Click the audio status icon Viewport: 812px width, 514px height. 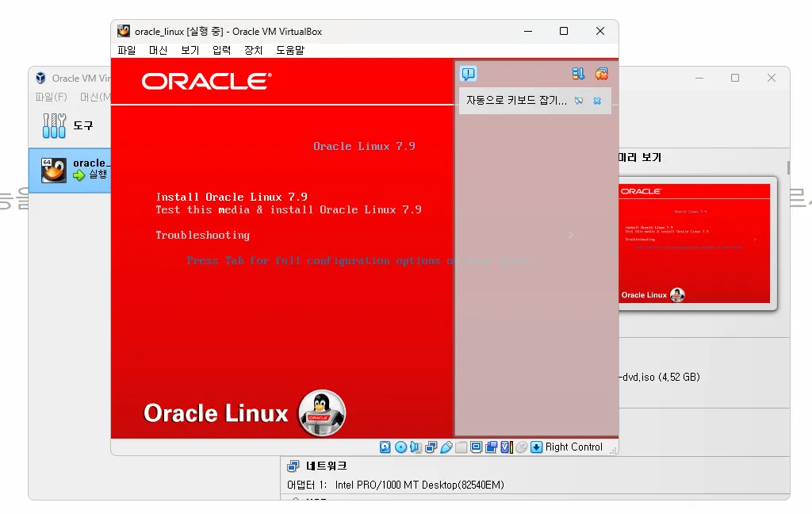coord(416,447)
